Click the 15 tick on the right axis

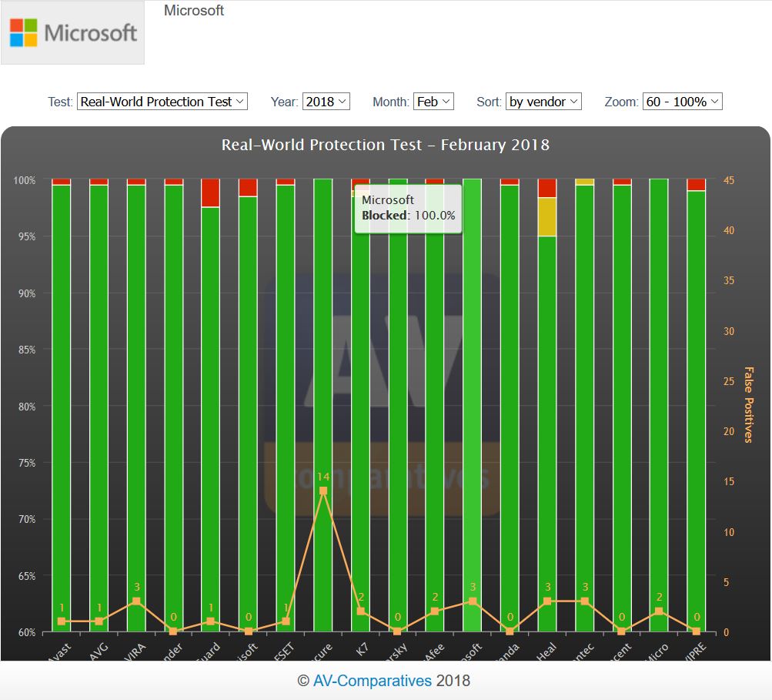[729, 481]
